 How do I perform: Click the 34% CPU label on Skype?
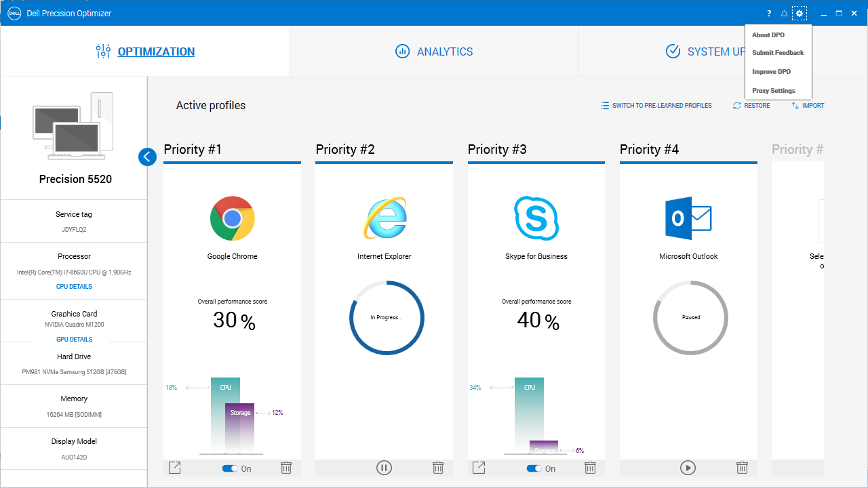click(x=475, y=388)
